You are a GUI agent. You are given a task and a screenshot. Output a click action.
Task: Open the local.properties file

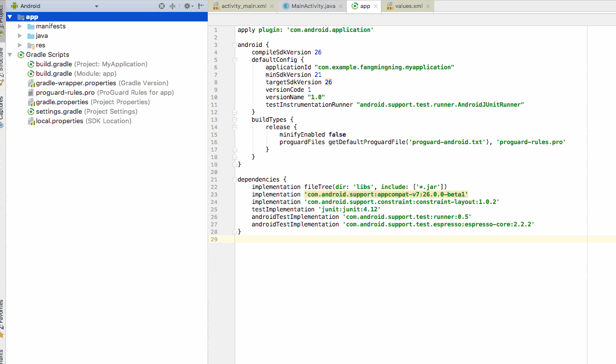[x=59, y=121]
